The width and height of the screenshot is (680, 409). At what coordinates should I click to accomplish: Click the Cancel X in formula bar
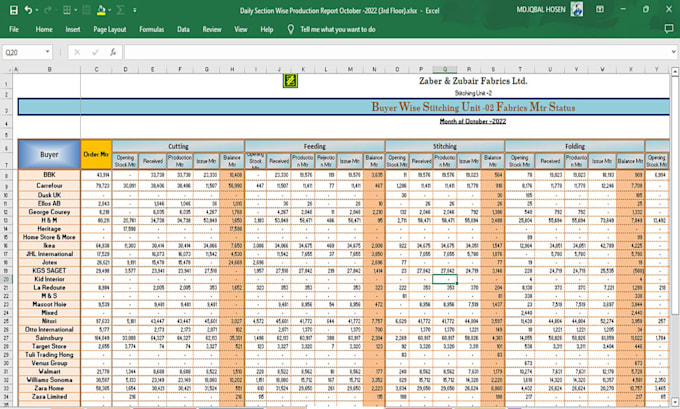tap(77, 52)
